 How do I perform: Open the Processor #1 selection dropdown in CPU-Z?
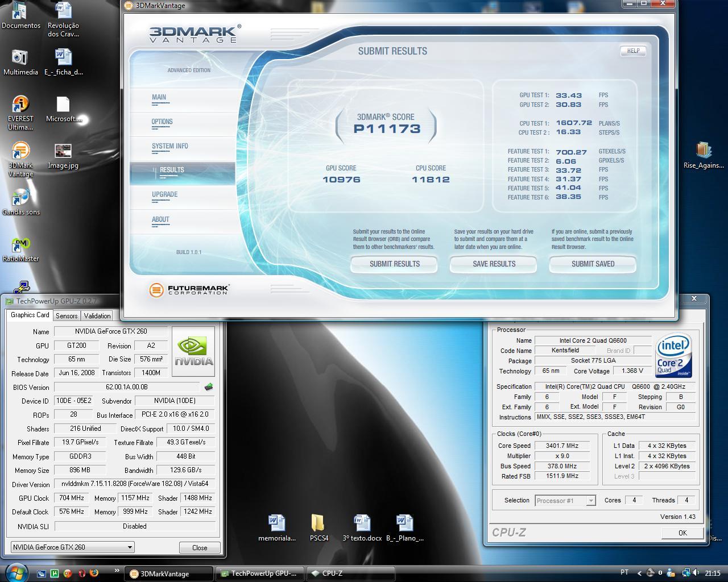pos(565,501)
